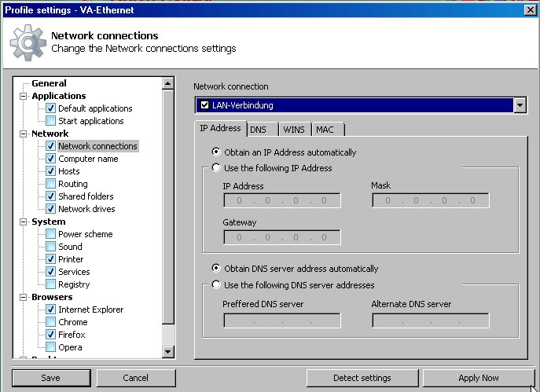The height and width of the screenshot is (392, 540).
Task: Click the Preffered DNS server field
Action: pyautogui.click(x=282, y=321)
